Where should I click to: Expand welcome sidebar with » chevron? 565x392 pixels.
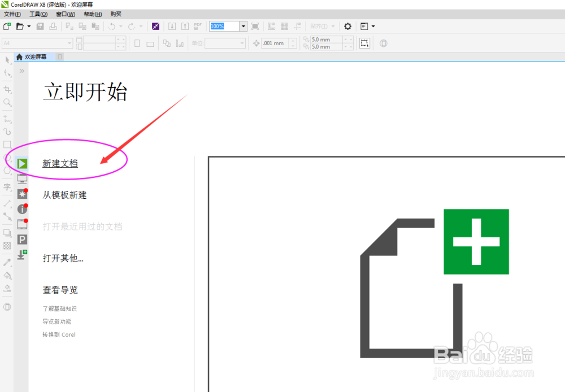point(22,71)
